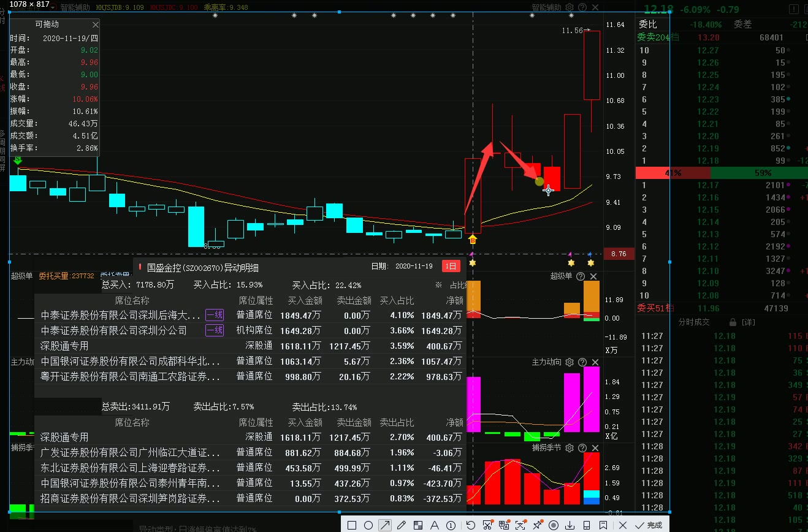This screenshot has height=532, width=808.
Task: Click the 1日 period button
Action: tap(451, 266)
